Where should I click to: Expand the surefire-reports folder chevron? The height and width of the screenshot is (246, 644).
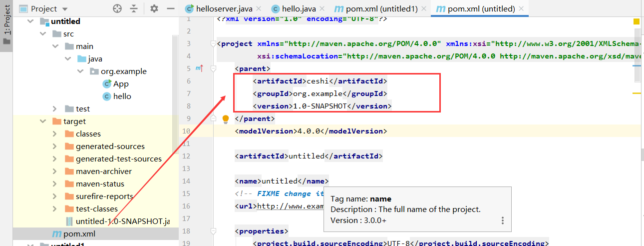[55, 196]
